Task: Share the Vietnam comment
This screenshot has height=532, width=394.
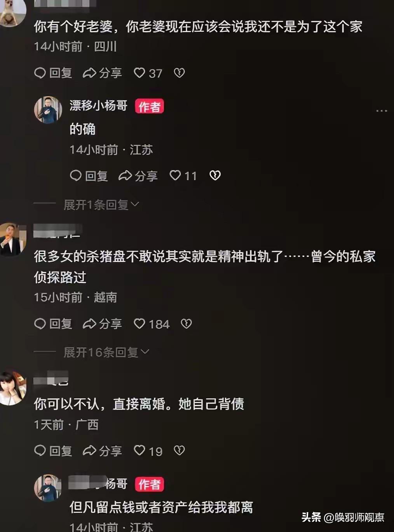Action: click(103, 324)
